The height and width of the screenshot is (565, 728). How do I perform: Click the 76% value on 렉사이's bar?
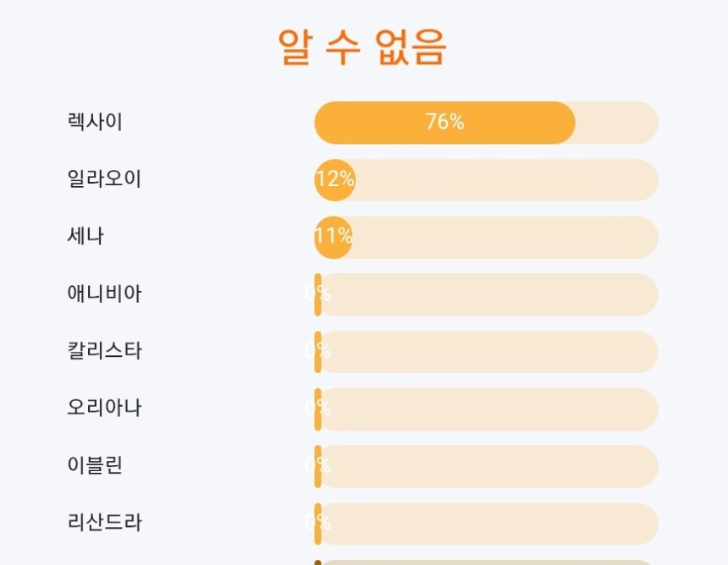444,123
